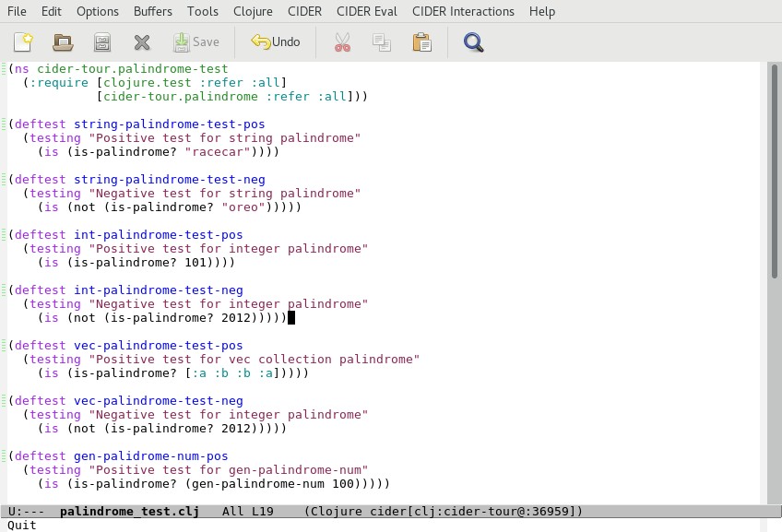Open the Help menu
The height and width of the screenshot is (532, 782).
[542, 11]
